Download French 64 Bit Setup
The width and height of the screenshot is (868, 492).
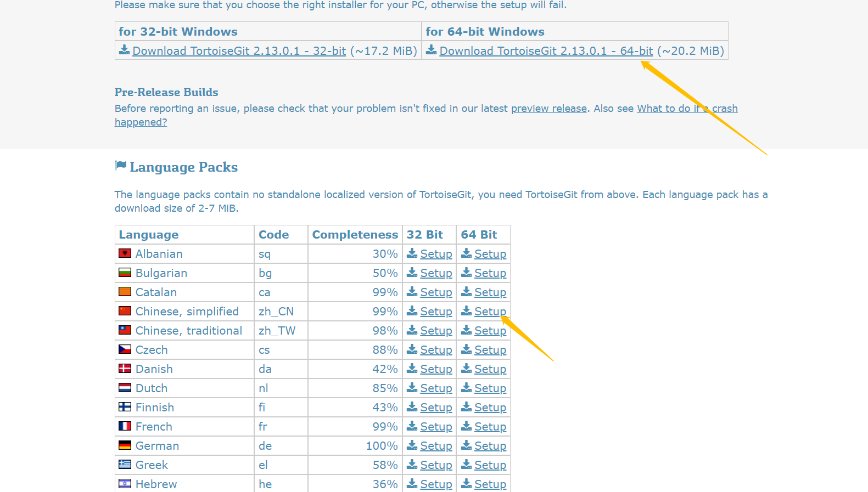pyautogui.click(x=490, y=427)
